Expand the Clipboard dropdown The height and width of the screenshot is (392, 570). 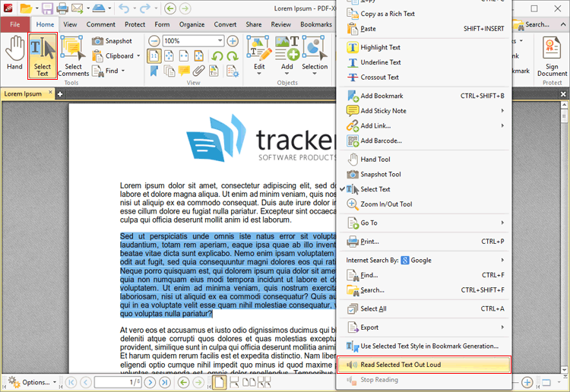pyautogui.click(x=138, y=55)
